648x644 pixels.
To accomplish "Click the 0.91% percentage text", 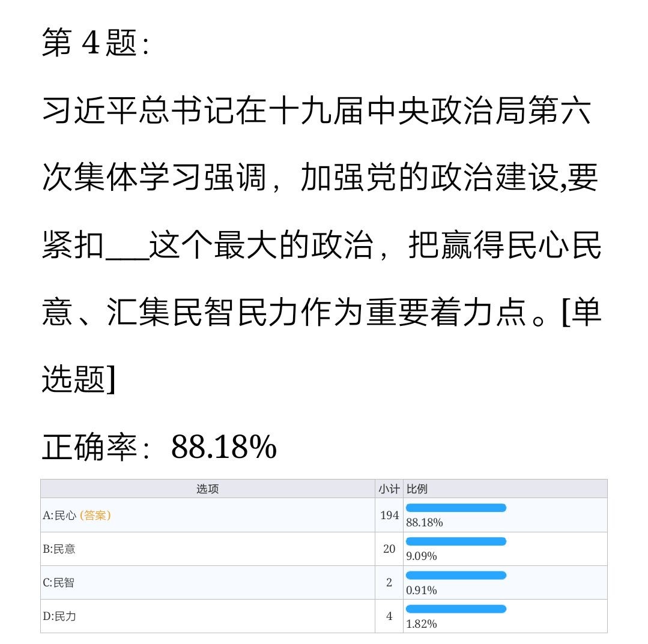I will point(422,590).
